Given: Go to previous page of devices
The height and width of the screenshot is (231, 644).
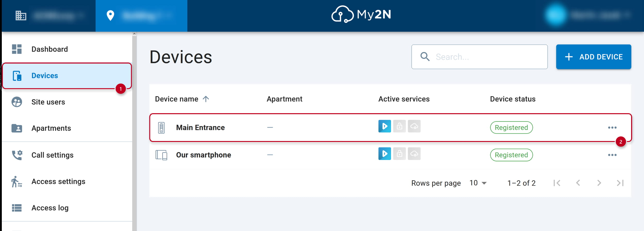Looking at the screenshot, I should click(x=578, y=183).
